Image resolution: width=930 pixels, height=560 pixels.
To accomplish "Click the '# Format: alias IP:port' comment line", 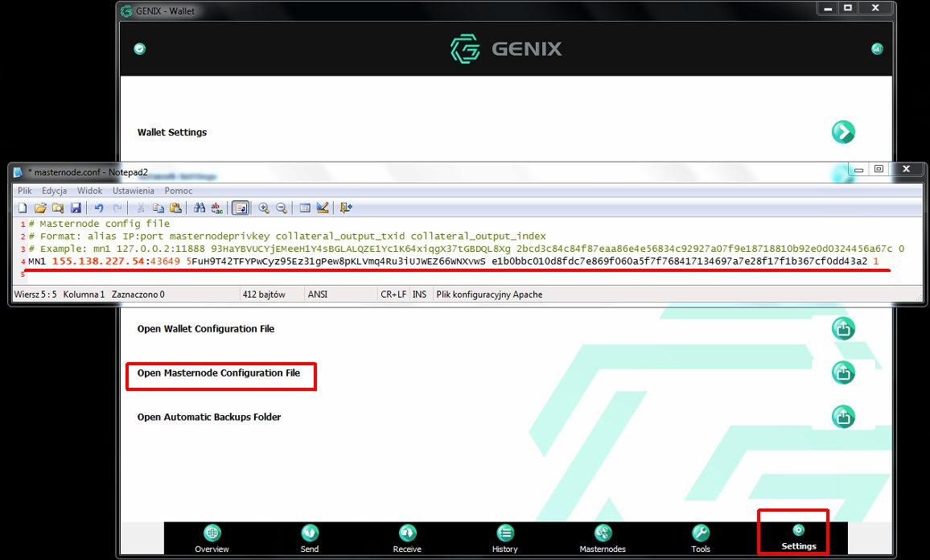I will 287,236.
